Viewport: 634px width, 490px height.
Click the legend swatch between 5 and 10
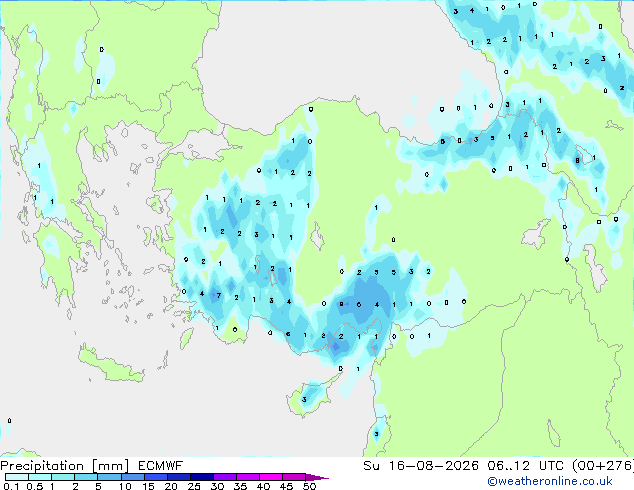109,477
